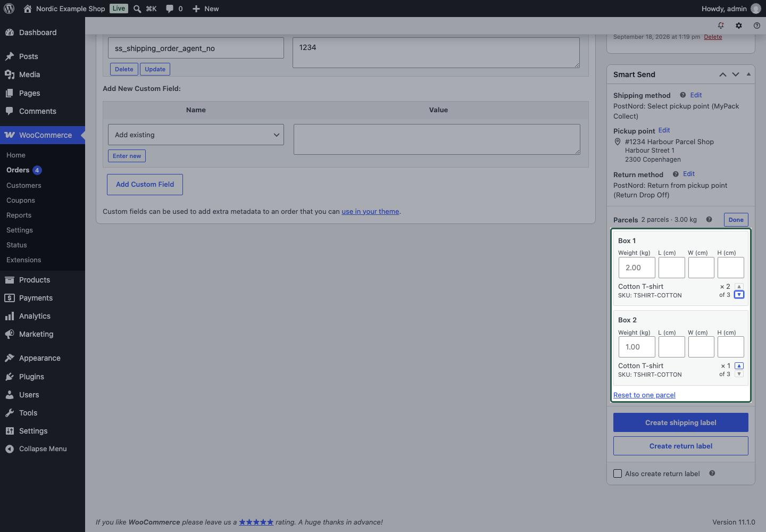Click the Create return label button
The height and width of the screenshot is (532, 766).
point(681,446)
